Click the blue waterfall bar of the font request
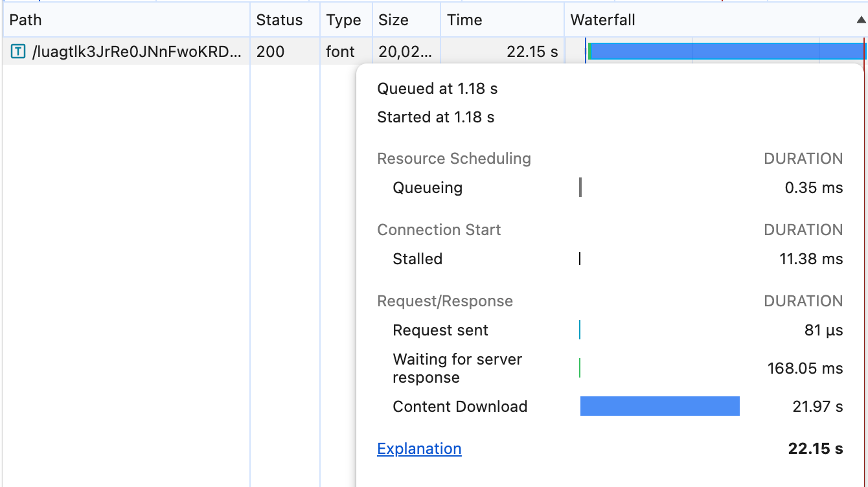 click(x=725, y=51)
